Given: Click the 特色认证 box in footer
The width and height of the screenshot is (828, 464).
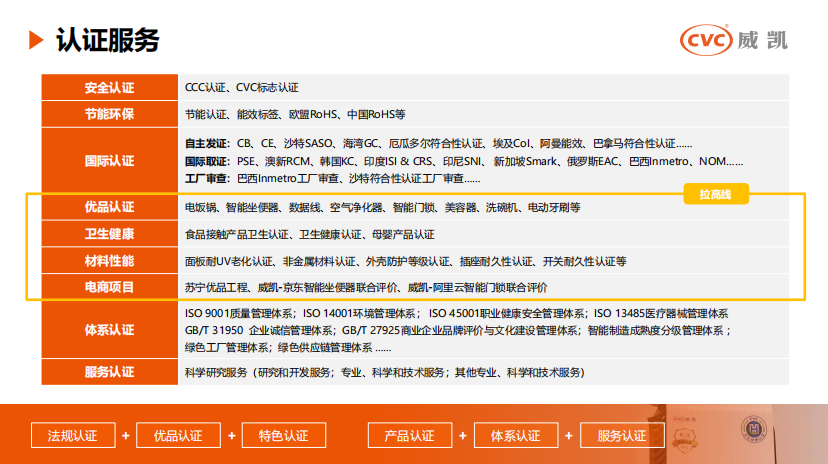Looking at the screenshot, I should 284,435.
